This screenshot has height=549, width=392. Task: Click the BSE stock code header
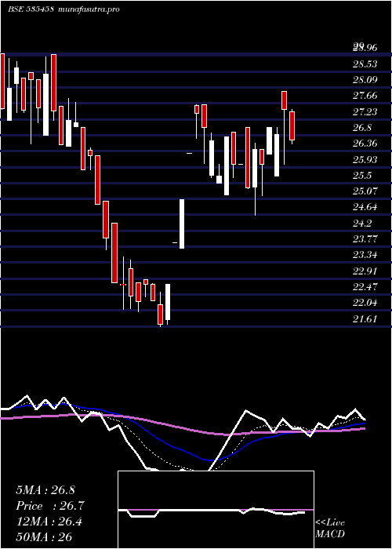31,9
